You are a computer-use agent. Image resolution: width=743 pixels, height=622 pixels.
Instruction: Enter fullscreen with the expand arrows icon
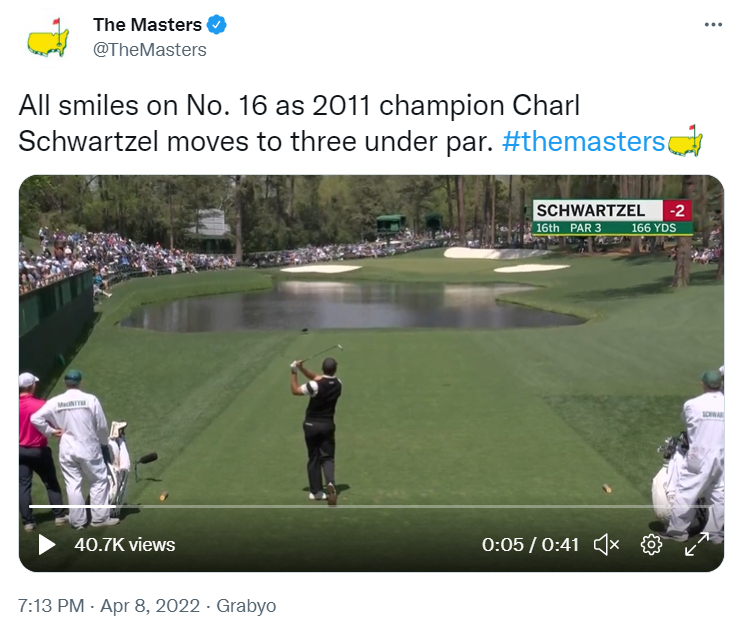696,545
